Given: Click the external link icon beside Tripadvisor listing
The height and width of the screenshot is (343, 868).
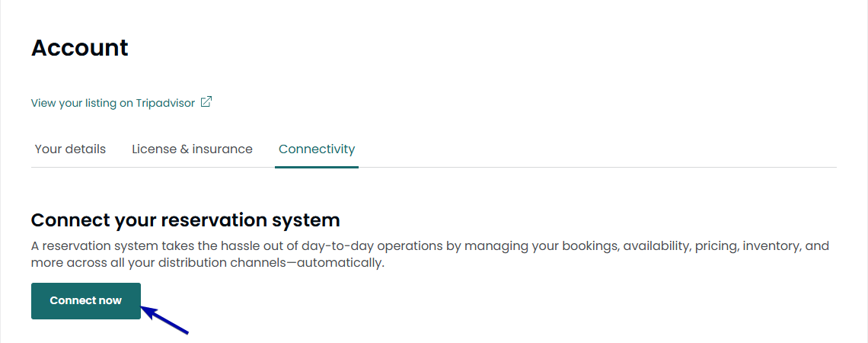Looking at the screenshot, I should [x=206, y=102].
